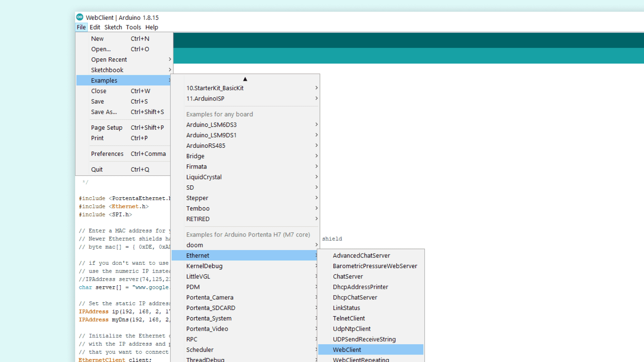644x362 pixels.
Task: Click Preferences in the File menu
Action: coord(107,154)
